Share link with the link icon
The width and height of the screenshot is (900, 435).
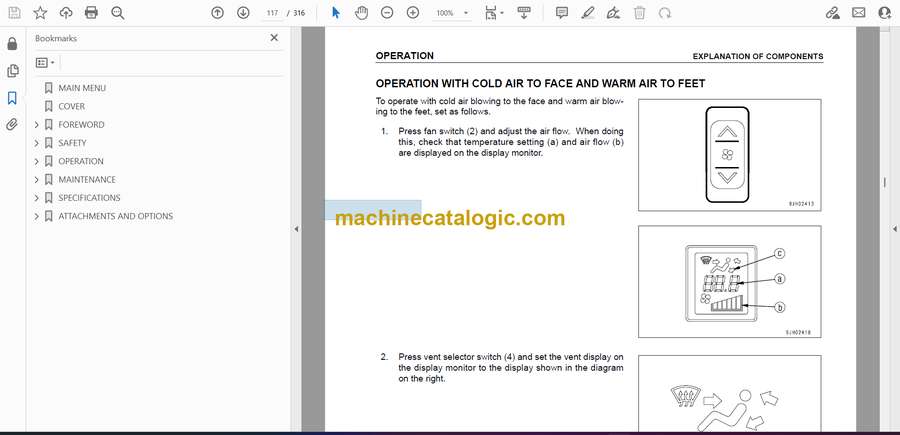click(x=833, y=13)
